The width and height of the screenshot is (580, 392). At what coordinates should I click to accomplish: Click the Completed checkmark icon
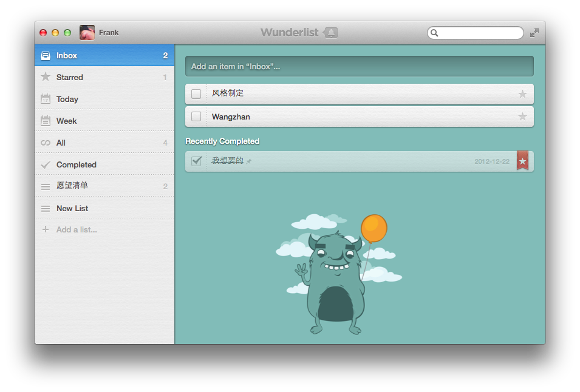click(46, 165)
